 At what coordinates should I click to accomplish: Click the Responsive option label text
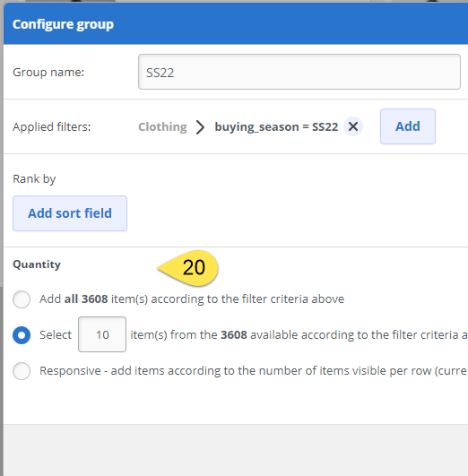click(254, 370)
